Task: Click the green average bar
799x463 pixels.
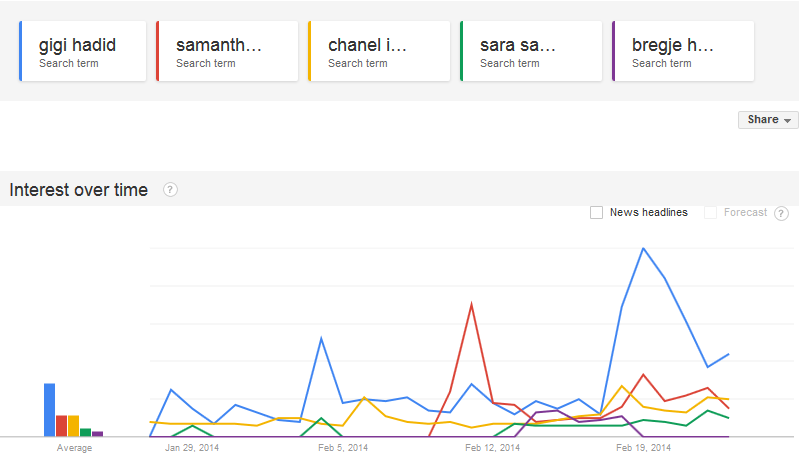Action: (85, 432)
